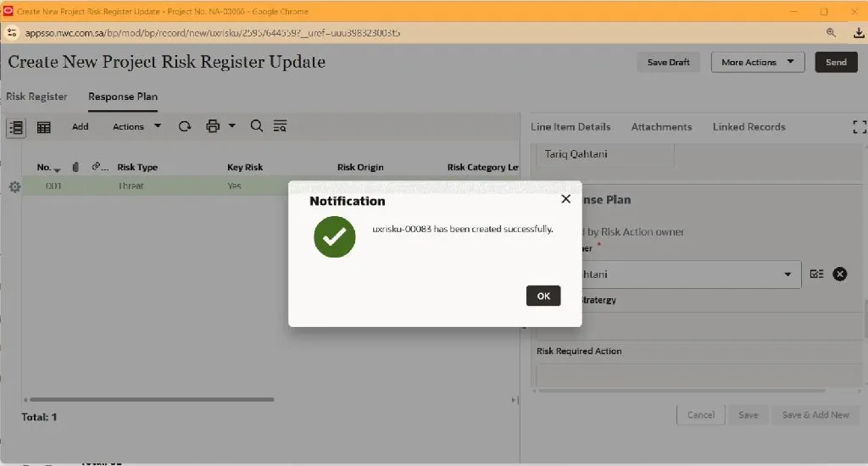868x466 pixels.
Task: Open the picker icon beside the owner field
Action: coord(816,274)
